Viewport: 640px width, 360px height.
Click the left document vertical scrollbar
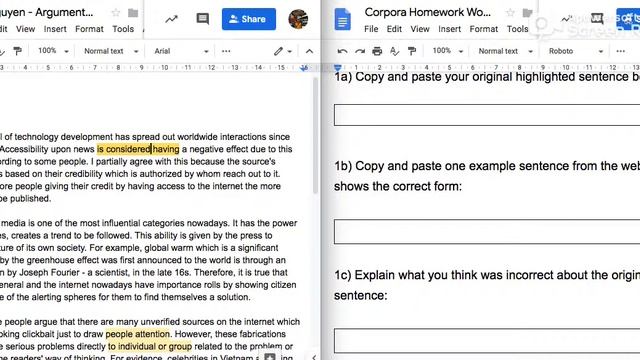(x=315, y=135)
